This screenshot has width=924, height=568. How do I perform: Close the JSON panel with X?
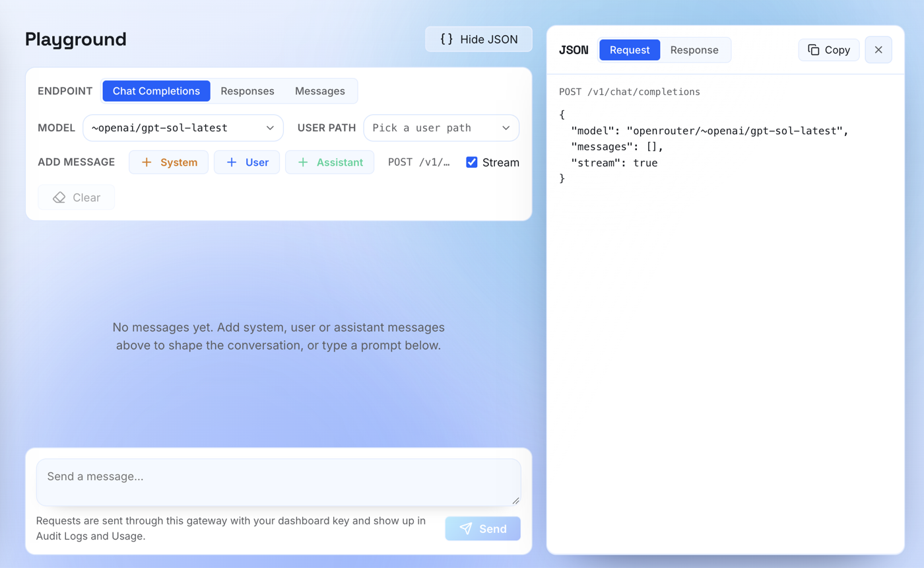point(878,50)
